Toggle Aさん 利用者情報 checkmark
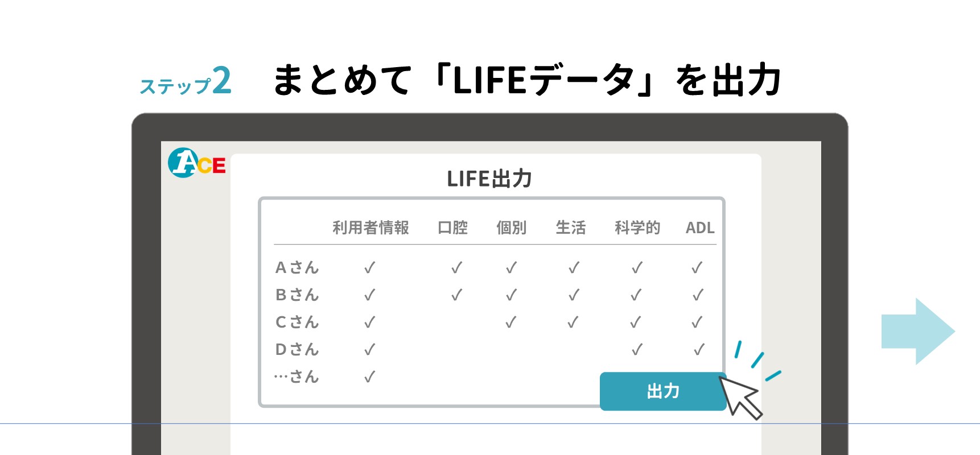This screenshot has width=980, height=455. [x=370, y=267]
